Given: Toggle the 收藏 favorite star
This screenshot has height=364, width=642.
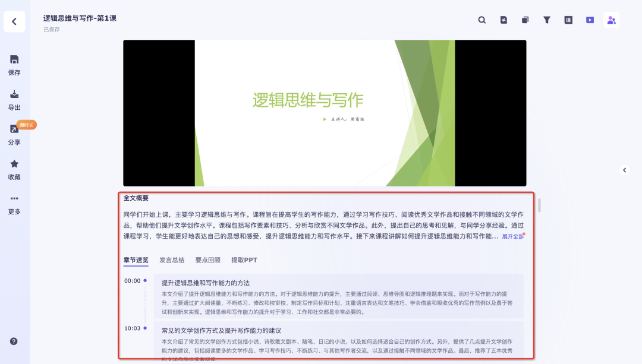Looking at the screenshot, I should coord(14,165).
